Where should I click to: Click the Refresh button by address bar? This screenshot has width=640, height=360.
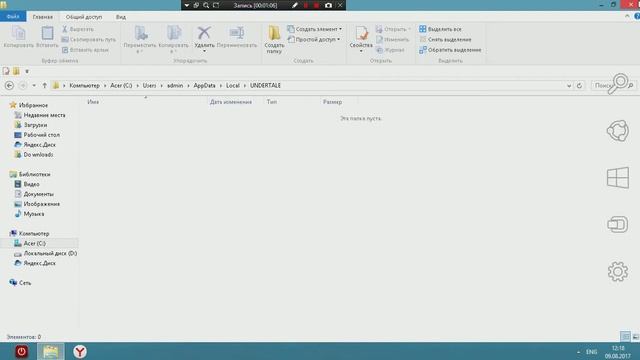click(x=579, y=86)
